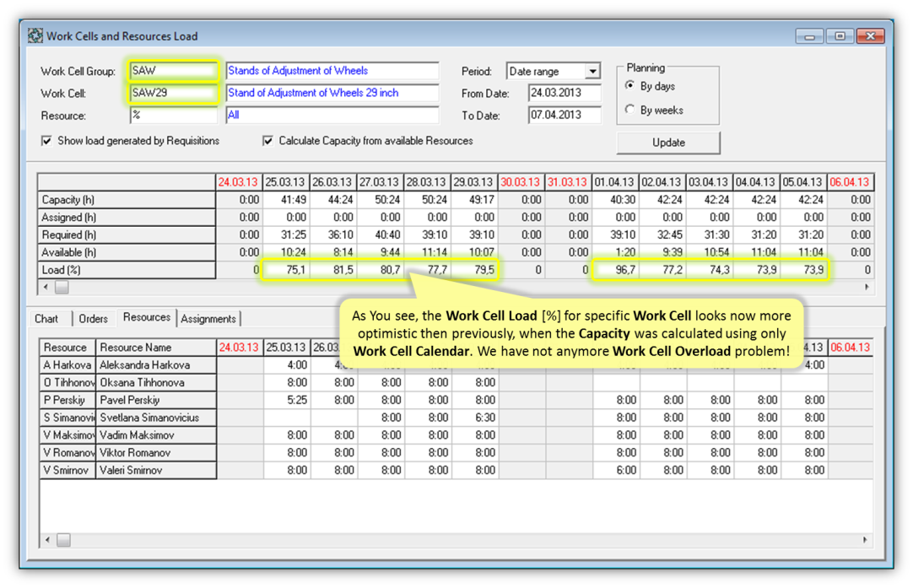The height and width of the screenshot is (588, 913).
Task: Click the 26.03.13 load value 81,5
Action: 333,270
